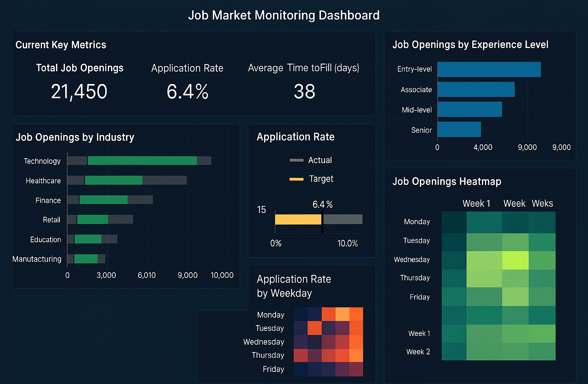
Task: Click the yellow bar in Application Rate gauge
Action: pos(298,219)
